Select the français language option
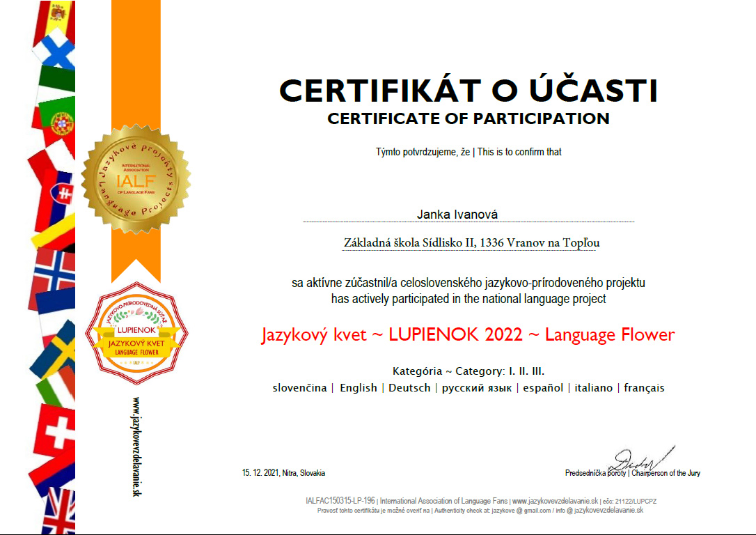The image size is (756, 535). (x=644, y=388)
